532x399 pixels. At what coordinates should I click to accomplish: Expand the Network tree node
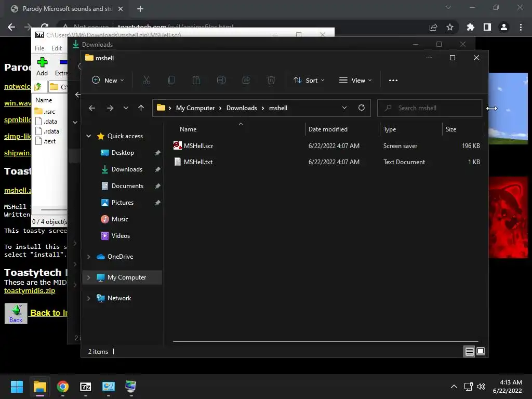[x=88, y=298]
